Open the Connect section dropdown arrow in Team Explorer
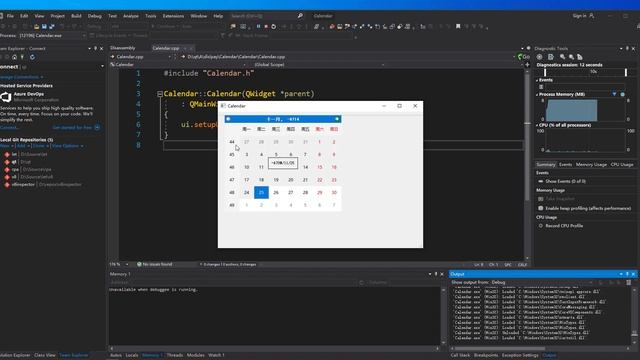This screenshot has height=360, width=640. point(102,67)
